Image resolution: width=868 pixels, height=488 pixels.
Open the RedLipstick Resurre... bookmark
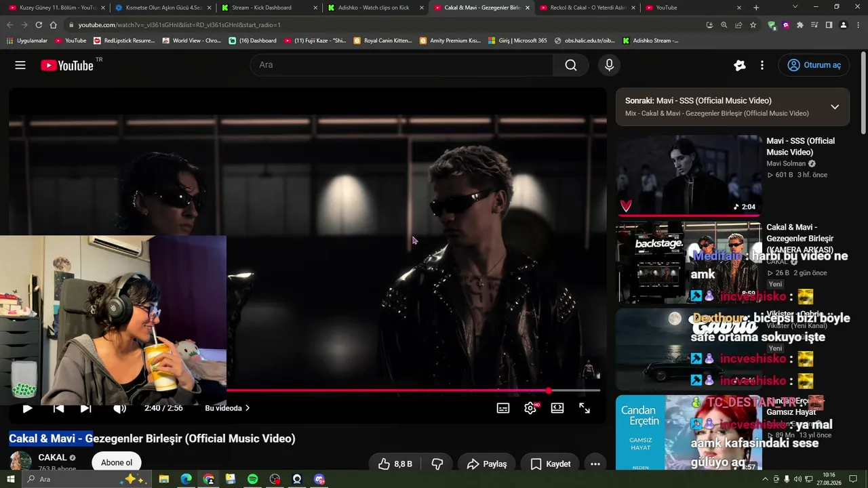point(124,41)
